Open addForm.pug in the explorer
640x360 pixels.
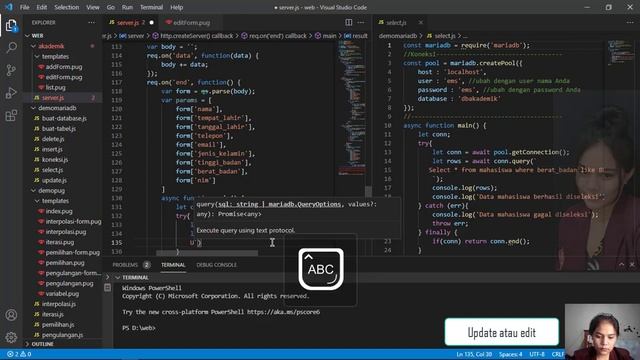coord(64,67)
